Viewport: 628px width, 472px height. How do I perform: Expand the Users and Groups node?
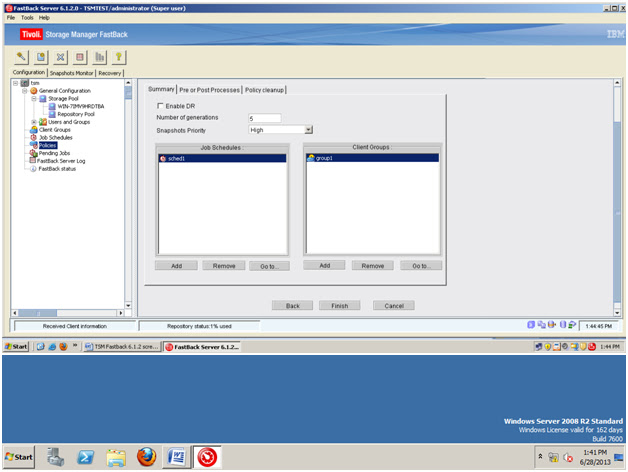(x=34, y=122)
